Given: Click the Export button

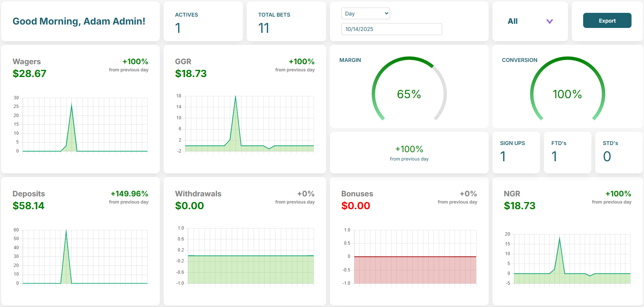Looking at the screenshot, I should (x=607, y=21).
